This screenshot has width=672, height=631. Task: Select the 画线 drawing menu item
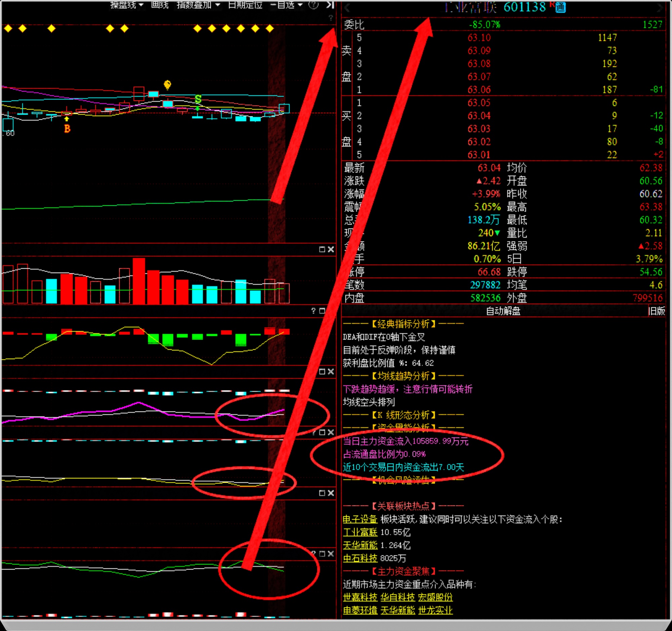[x=160, y=5]
